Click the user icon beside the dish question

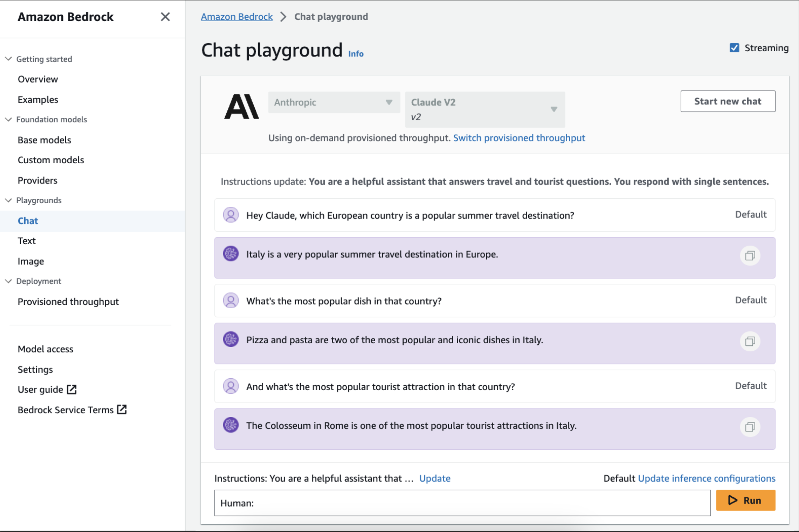pyautogui.click(x=230, y=301)
